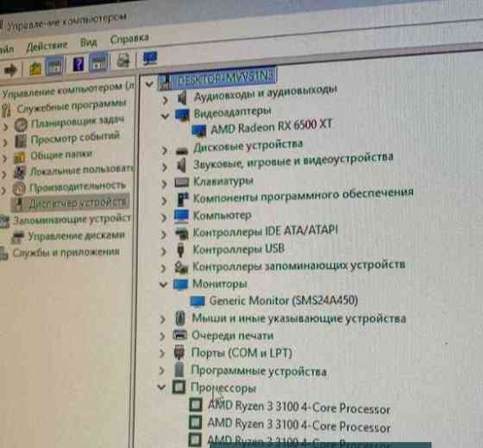Click the Очереди печати printer icon
The image size is (483, 448).
pyautogui.click(x=180, y=335)
